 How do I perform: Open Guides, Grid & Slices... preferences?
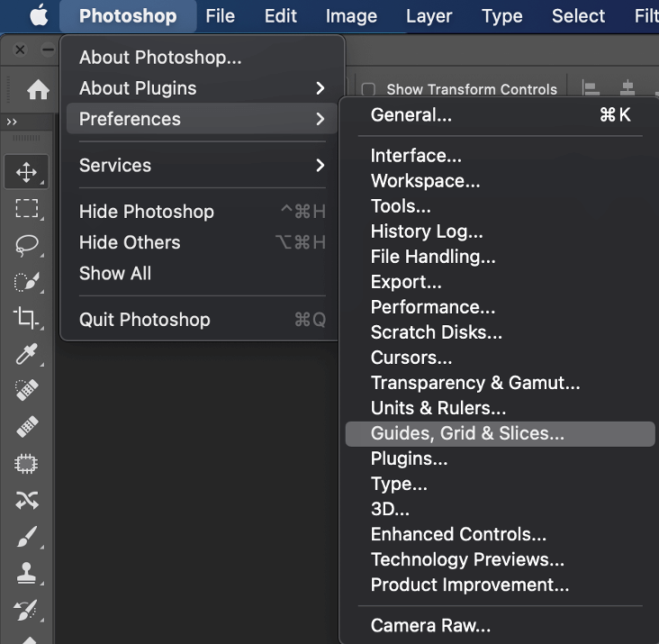(x=501, y=433)
